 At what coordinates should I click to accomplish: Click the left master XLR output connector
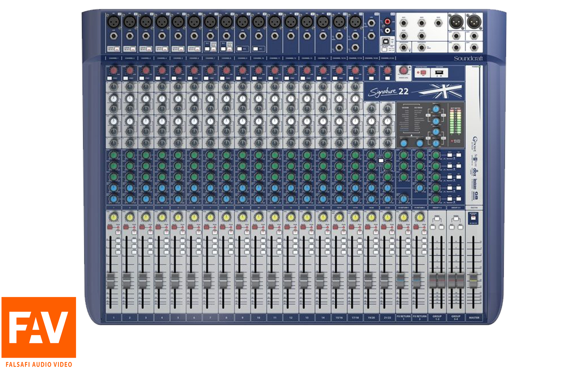456,22
